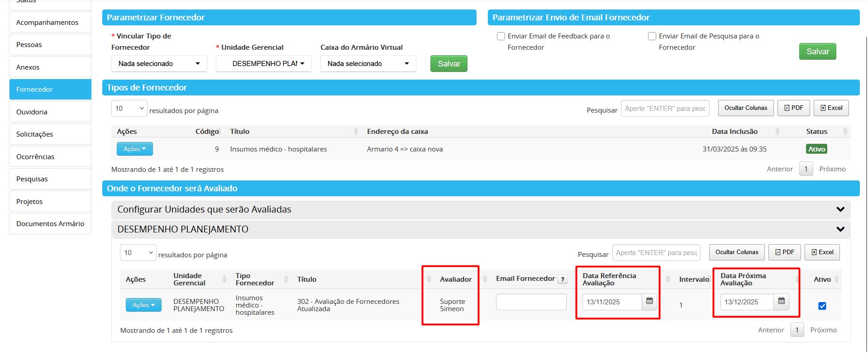Viewport: 868px width, 355px height.
Task: Open Vincular Tipo de Fornecedor dropdown
Action: [x=159, y=64]
